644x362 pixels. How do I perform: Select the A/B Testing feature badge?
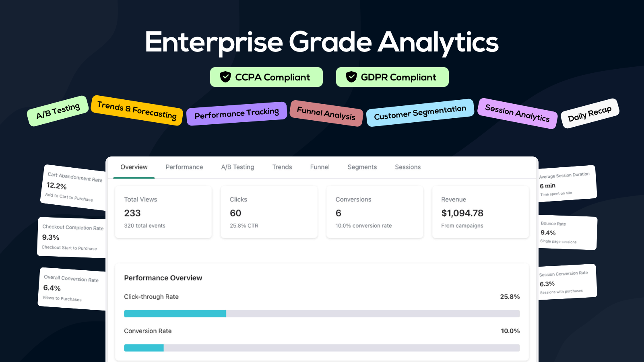[58, 112]
